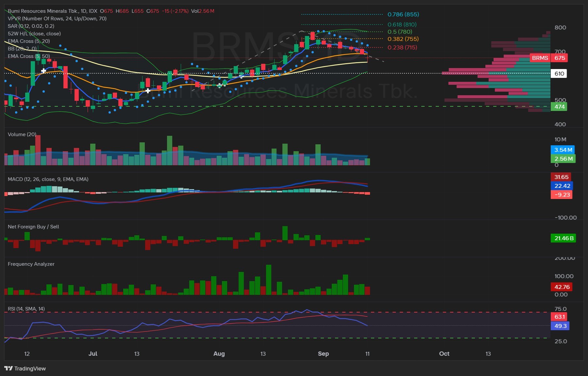
Task: Click the 42.76 frequency analyzer value label
Action: pyautogui.click(x=562, y=287)
